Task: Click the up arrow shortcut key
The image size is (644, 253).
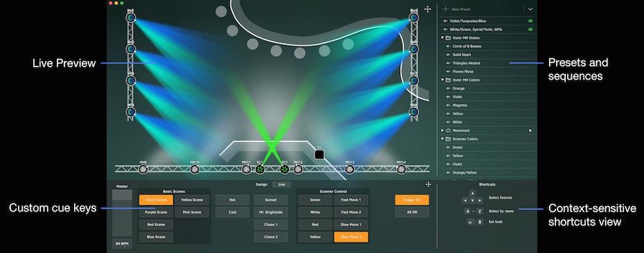Action: click(x=472, y=193)
